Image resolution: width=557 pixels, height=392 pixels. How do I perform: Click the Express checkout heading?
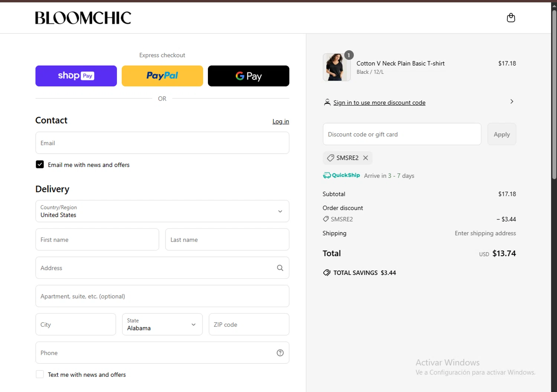click(162, 55)
